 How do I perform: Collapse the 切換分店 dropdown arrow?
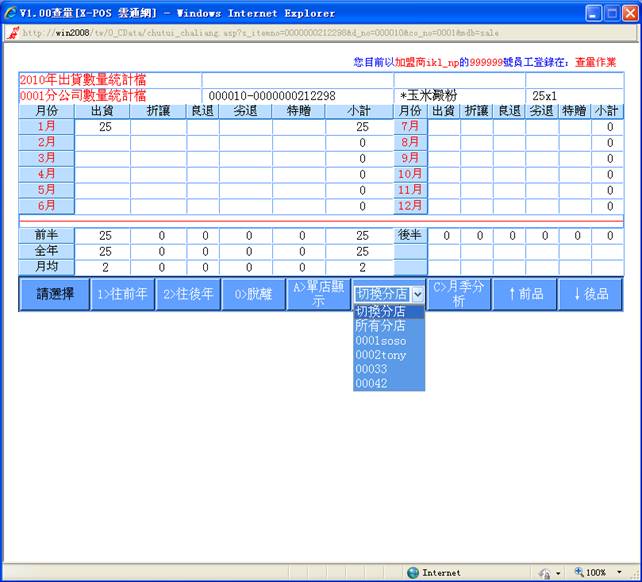coord(417,295)
